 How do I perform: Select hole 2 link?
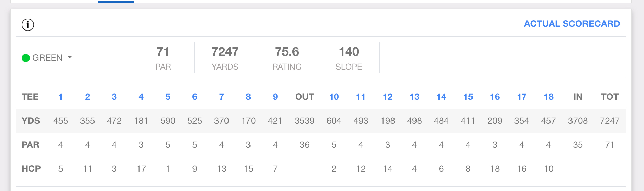coord(88,97)
